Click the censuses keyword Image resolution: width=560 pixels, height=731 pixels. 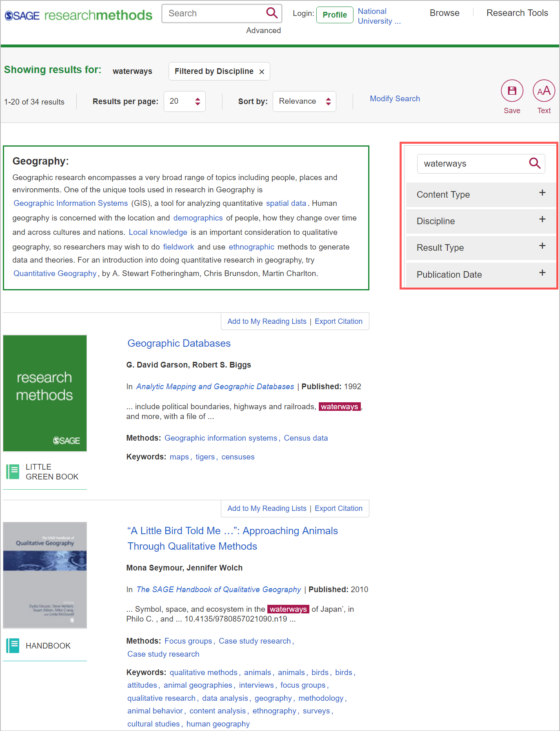tap(238, 457)
